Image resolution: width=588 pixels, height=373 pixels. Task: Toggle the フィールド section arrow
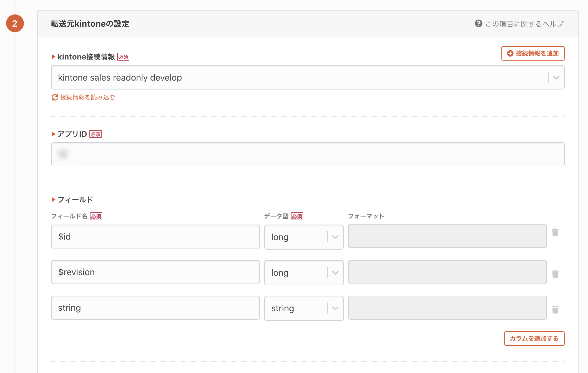click(54, 200)
